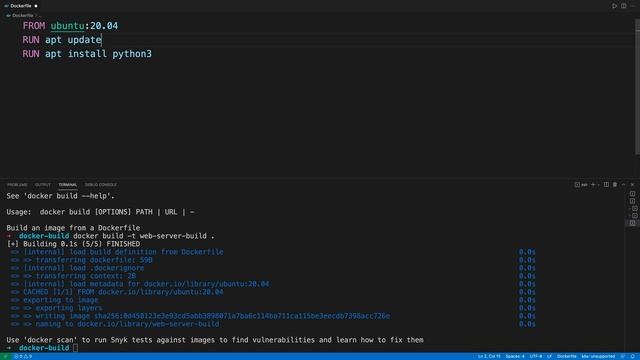Click the Run icon in editor title bar
Screen dimensions: 640x360
[614, 6]
